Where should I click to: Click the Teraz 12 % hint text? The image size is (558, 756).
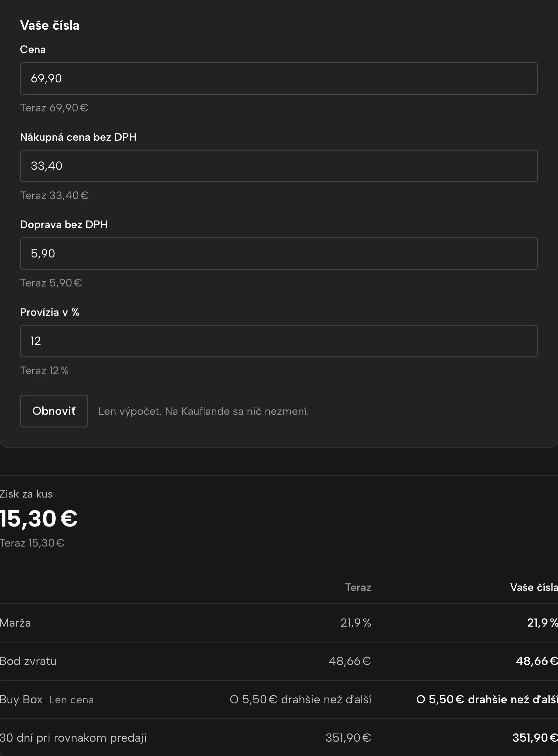point(44,370)
